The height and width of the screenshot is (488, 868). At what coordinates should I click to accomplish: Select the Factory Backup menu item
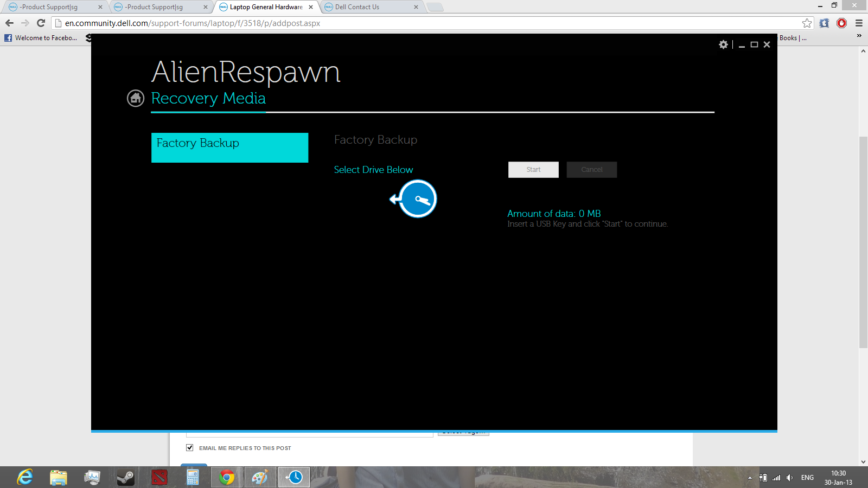click(229, 147)
